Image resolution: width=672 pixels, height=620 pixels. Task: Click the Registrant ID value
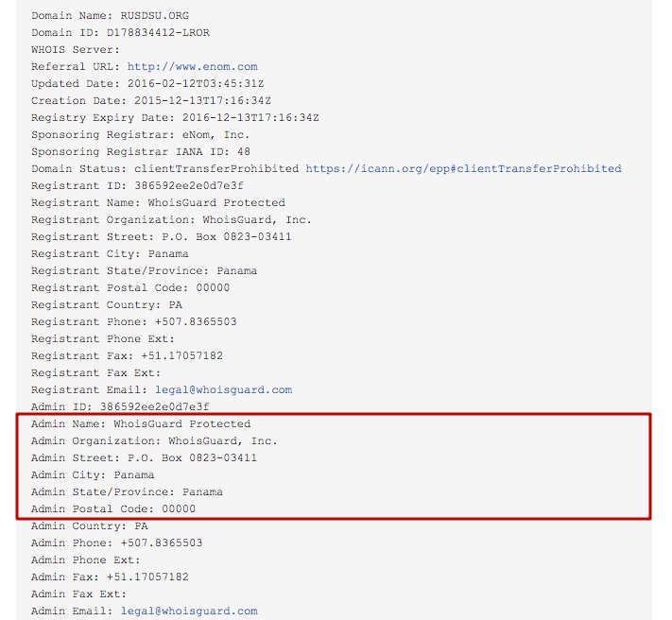[x=189, y=186]
